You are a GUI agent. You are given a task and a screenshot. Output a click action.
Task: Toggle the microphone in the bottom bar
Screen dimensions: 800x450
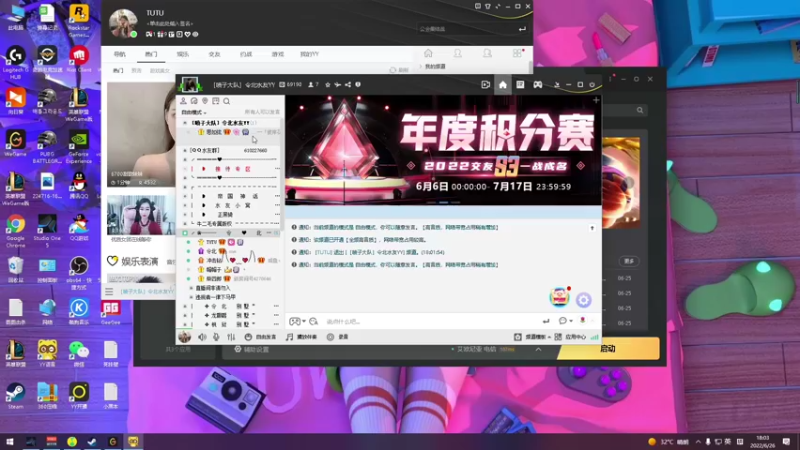(x=216, y=337)
